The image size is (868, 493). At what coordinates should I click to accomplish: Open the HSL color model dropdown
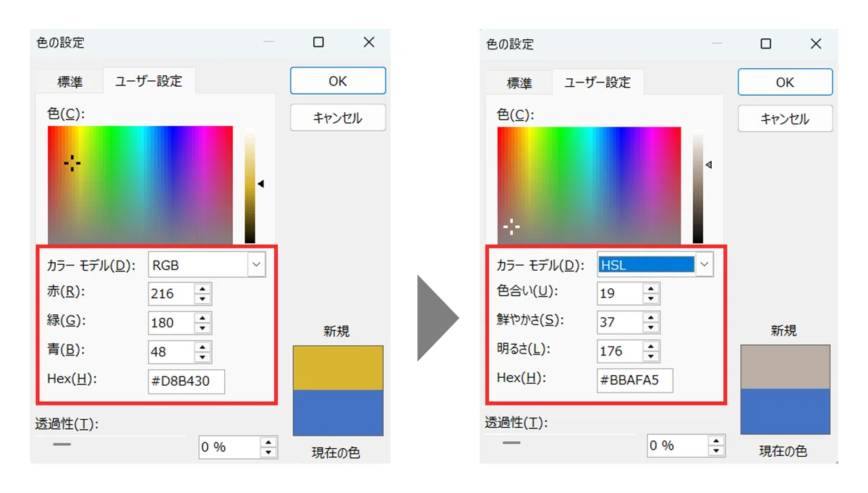click(x=705, y=265)
